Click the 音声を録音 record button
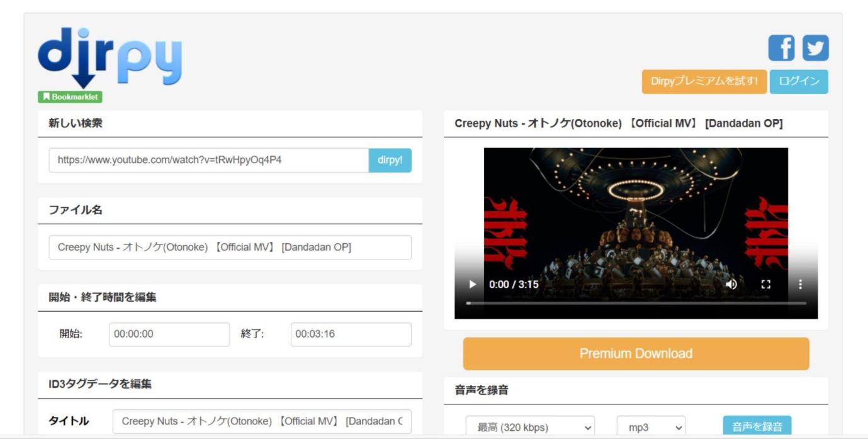The width and height of the screenshot is (868, 439). pos(757,426)
